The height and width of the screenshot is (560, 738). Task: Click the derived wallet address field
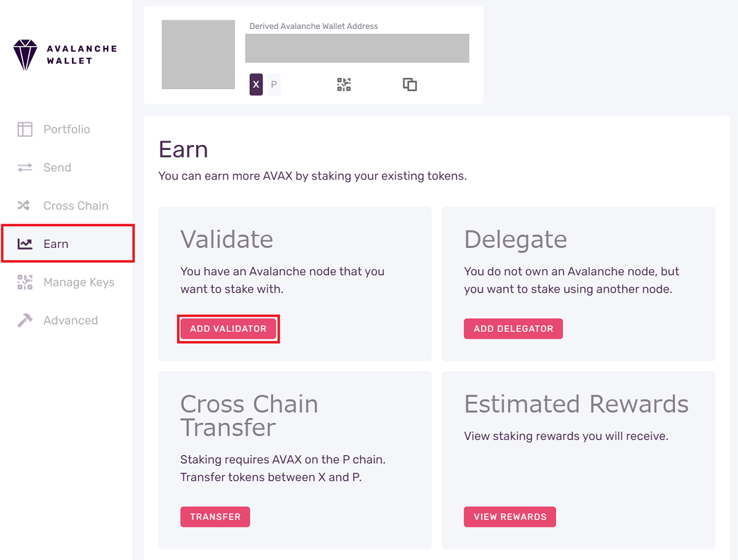coord(357,48)
